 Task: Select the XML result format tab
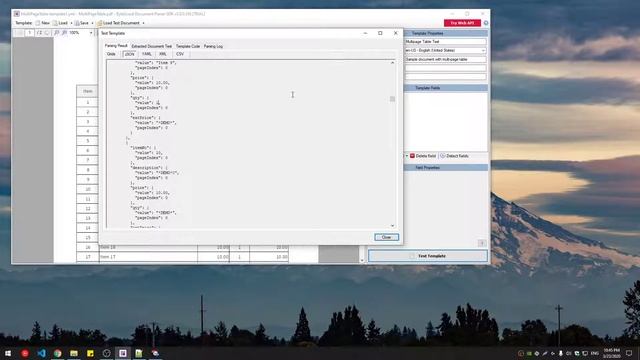(163, 54)
